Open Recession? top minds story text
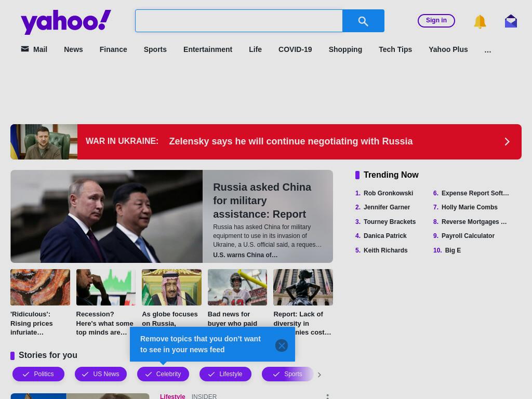 pos(104,323)
